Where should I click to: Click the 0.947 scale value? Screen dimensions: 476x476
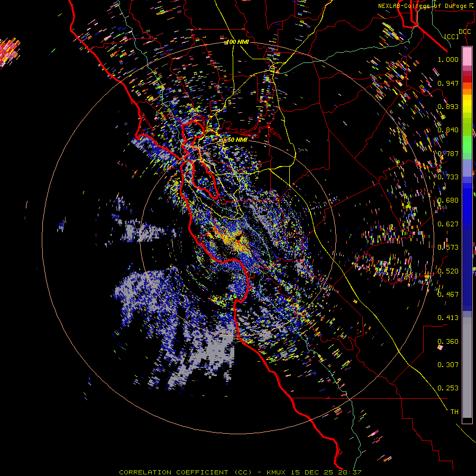(448, 83)
